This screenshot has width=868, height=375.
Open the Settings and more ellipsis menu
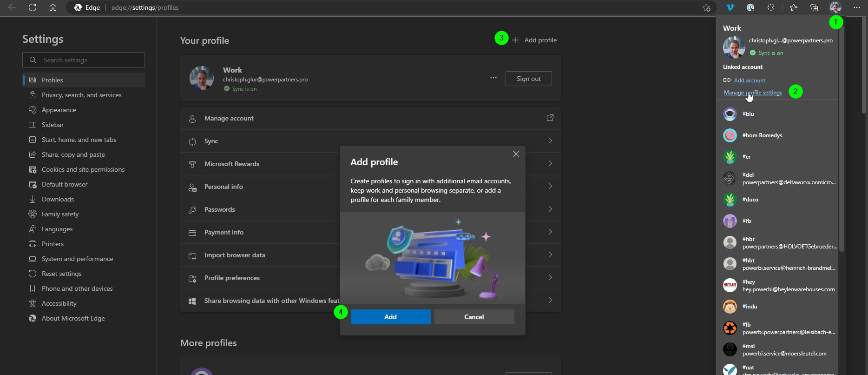[857, 7]
